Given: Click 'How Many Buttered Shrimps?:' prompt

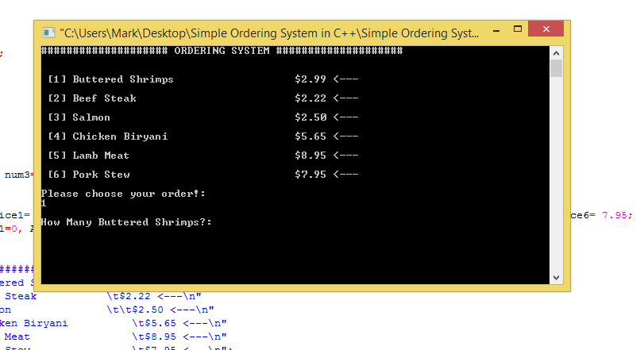Looking at the screenshot, I should point(126,222).
